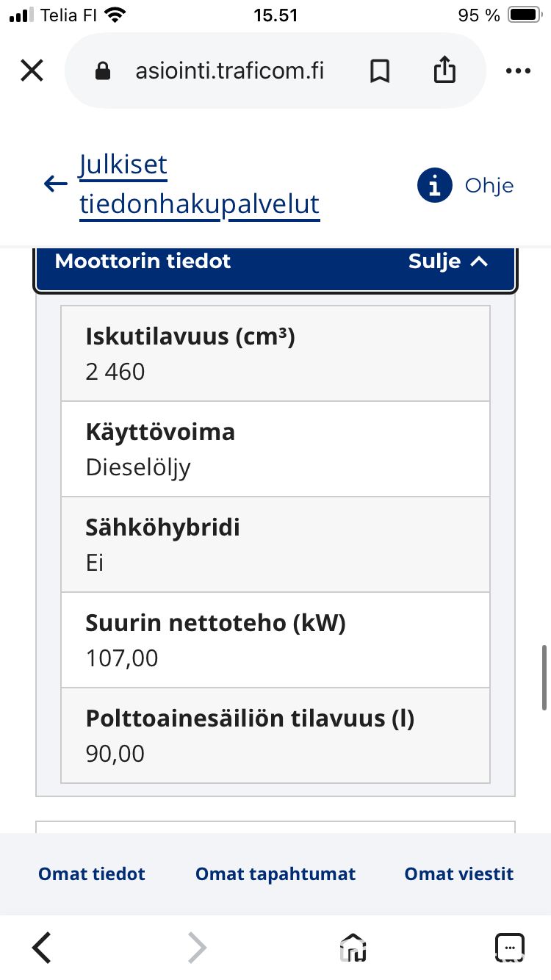Image resolution: width=551 pixels, height=980 pixels.
Task: Close the browser tab with X icon
Action: tap(32, 71)
